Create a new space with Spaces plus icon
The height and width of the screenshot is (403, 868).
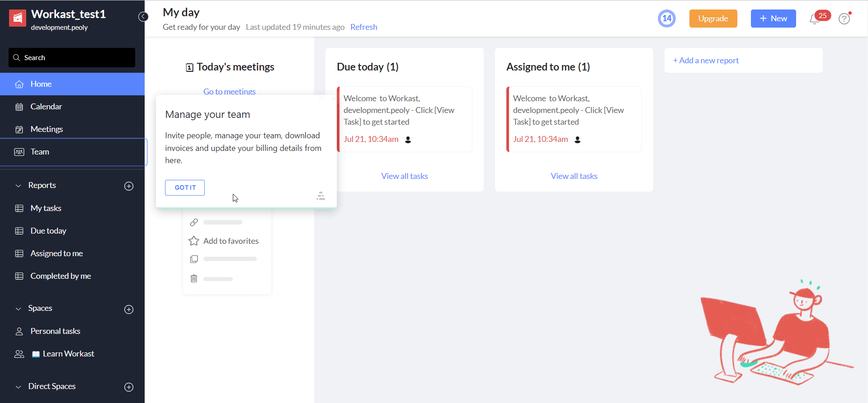point(129,309)
